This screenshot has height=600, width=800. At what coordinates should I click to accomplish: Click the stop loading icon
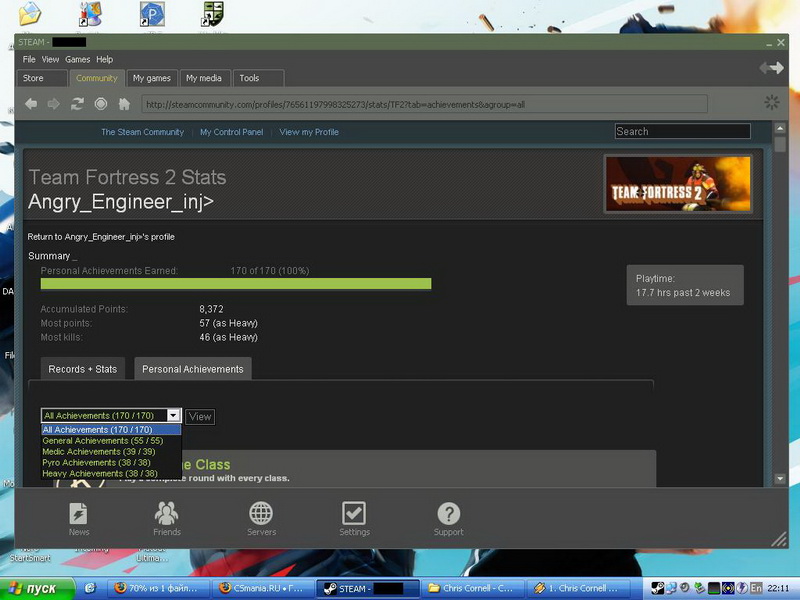pos(101,104)
